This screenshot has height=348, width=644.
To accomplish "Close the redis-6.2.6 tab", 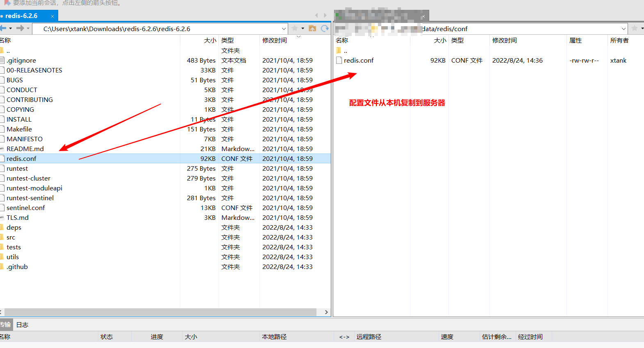I will point(52,16).
